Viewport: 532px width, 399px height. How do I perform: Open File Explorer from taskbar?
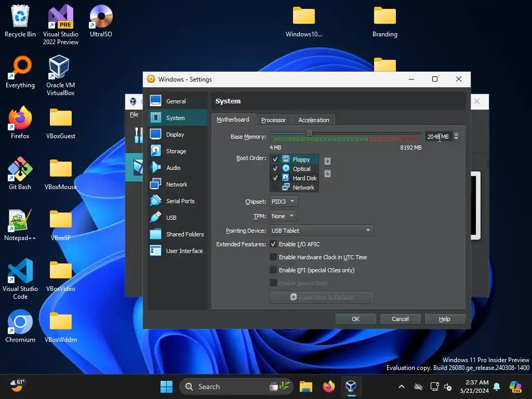pos(305,387)
